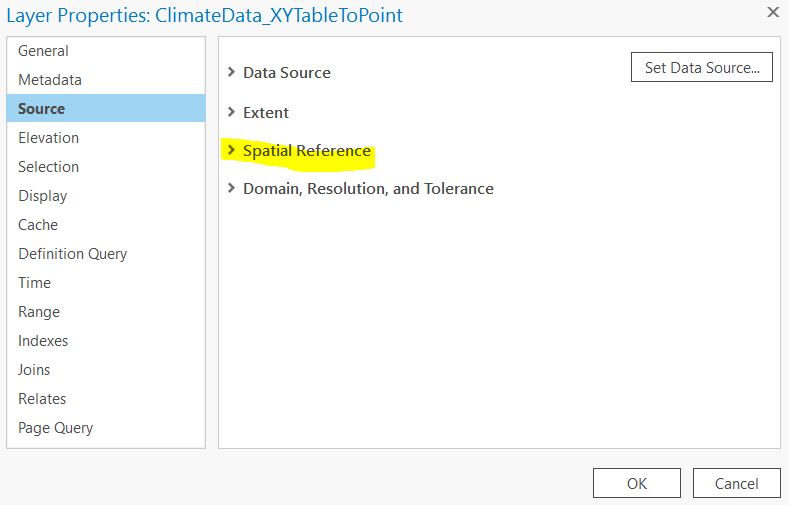Open the Range tab
The height and width of the screenshot is (505, 789).
(x=39, y=312)
